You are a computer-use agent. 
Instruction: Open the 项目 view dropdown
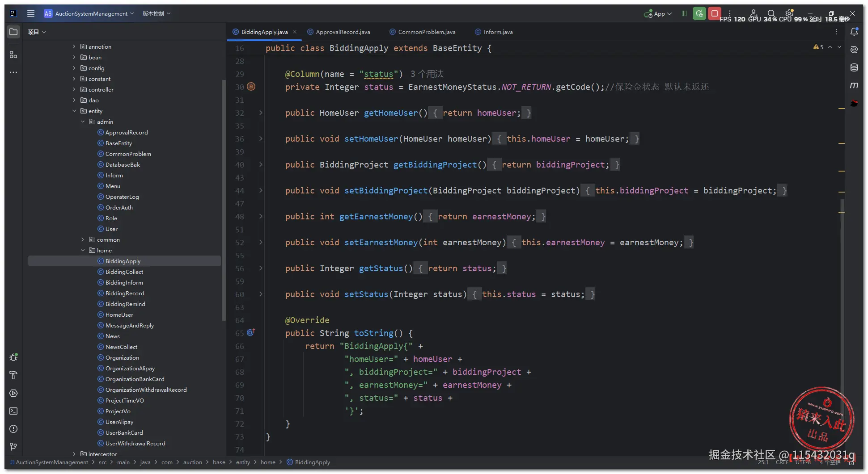(x=37, y=32)
